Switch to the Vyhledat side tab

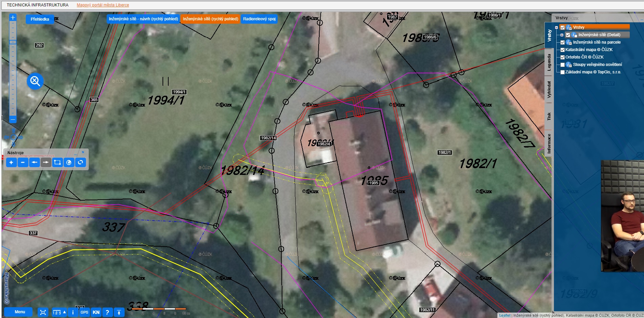coord(549,89)
